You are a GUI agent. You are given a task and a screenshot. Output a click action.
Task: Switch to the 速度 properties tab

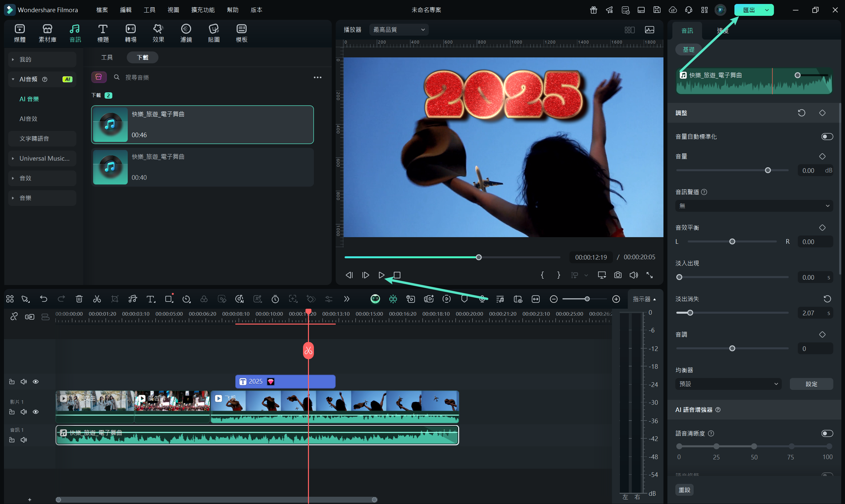tap(723, 31)
